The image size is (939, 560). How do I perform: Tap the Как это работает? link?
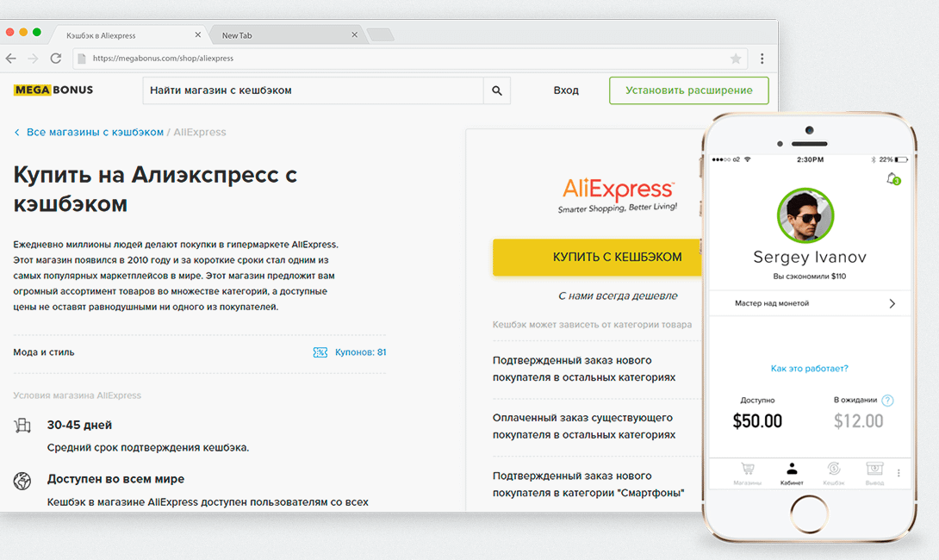tap(810, 369)
